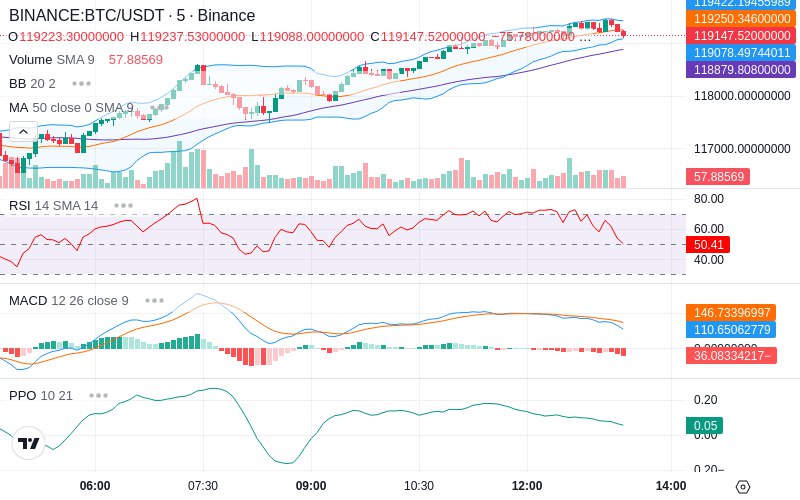Click the 57.88569 volume value tag
The height and width of the screenshot is (500, 800).
(x=718, y=177)
